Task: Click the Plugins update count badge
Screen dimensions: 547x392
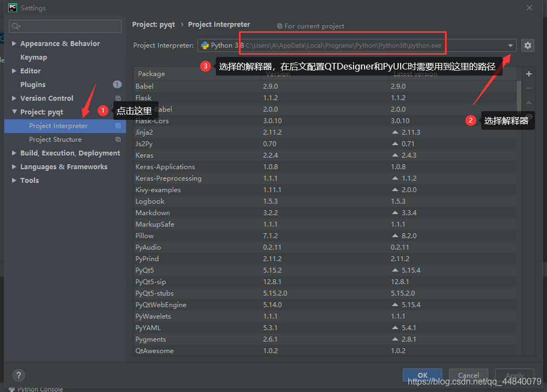Action: pyautogui.click(x=117, y=84)
